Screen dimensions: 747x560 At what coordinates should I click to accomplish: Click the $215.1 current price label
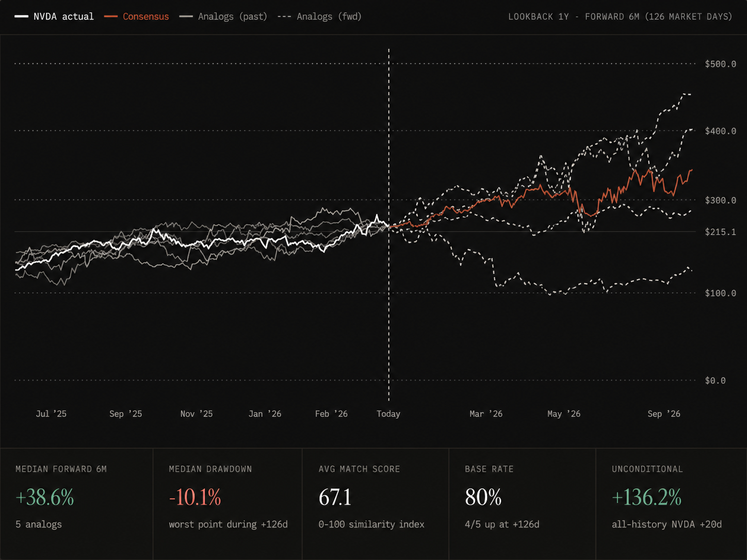click(720, 232)
